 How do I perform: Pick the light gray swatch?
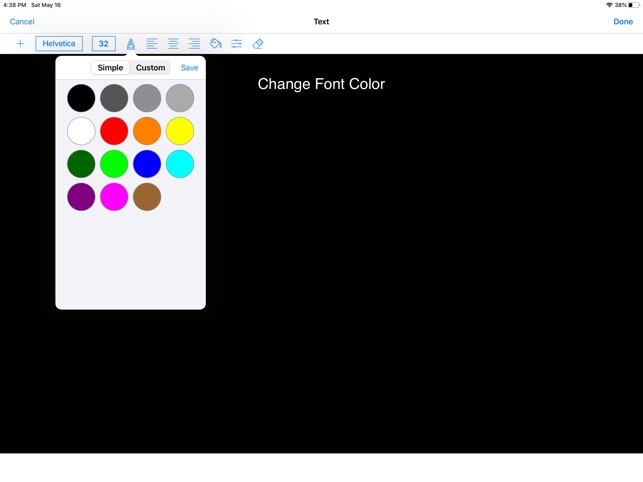click(180, 98)
